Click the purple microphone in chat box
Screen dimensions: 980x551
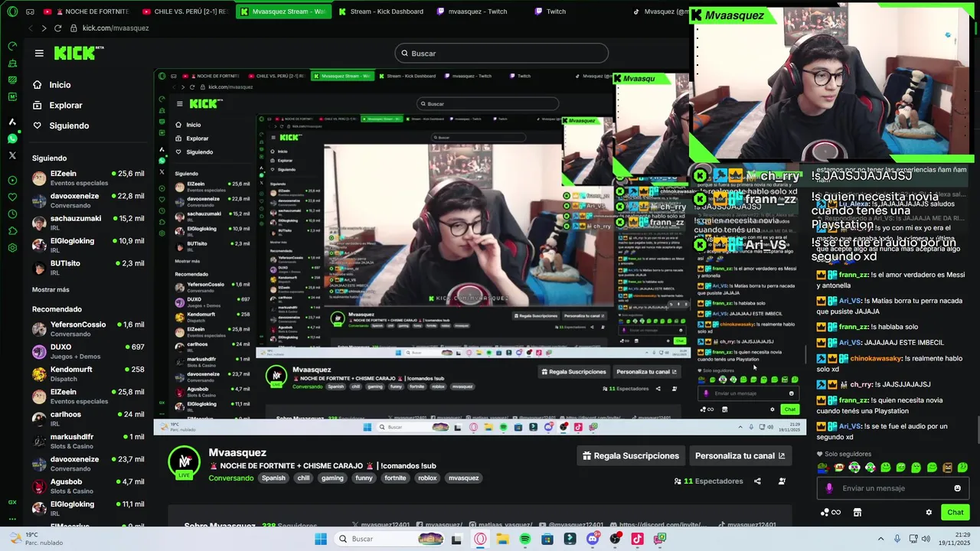tap(829, 488)
